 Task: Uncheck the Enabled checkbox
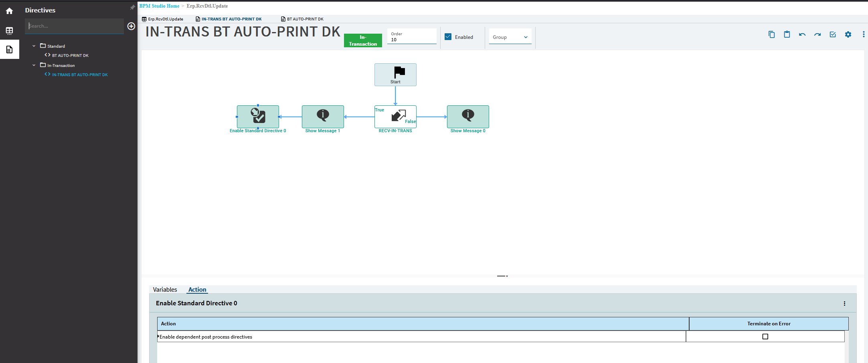[448, 36]
